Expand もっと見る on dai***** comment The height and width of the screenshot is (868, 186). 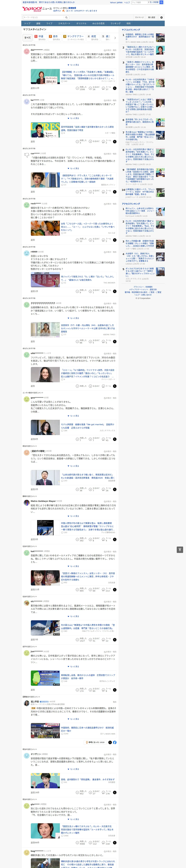[73, 65]
